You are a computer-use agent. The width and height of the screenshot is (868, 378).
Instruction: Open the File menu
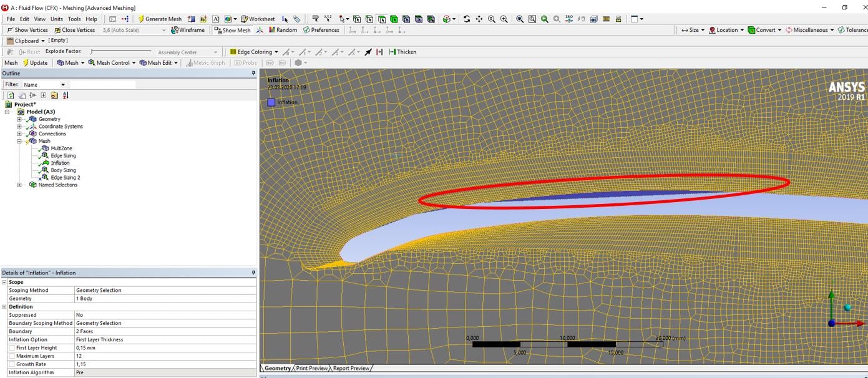click(x=11, y=19)
